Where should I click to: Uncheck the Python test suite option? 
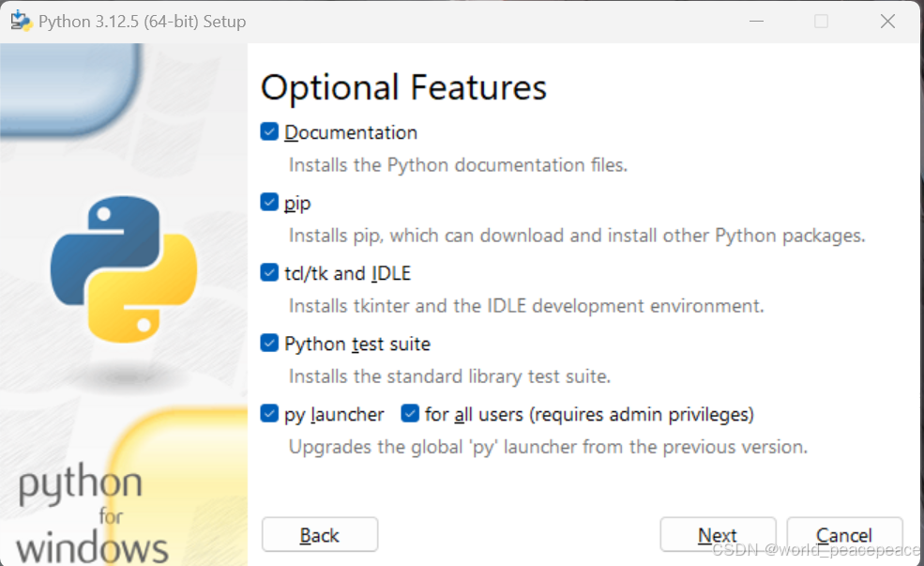point(269,344)
